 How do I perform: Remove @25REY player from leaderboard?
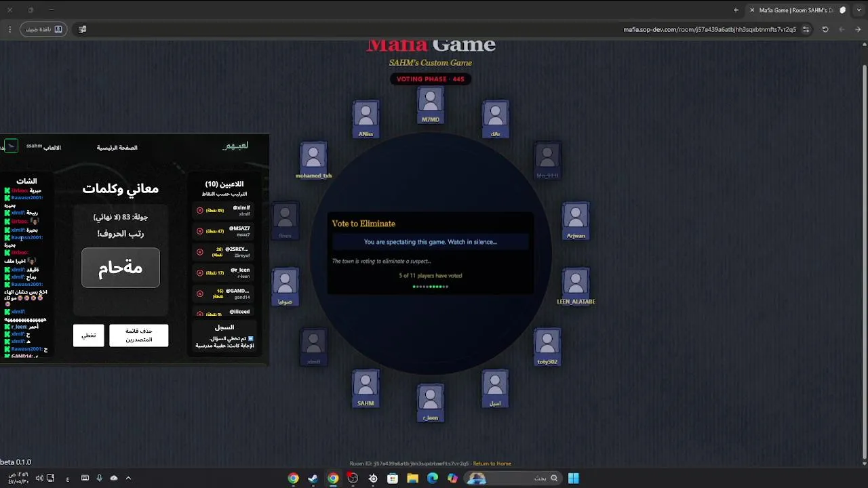pos(200,252)
